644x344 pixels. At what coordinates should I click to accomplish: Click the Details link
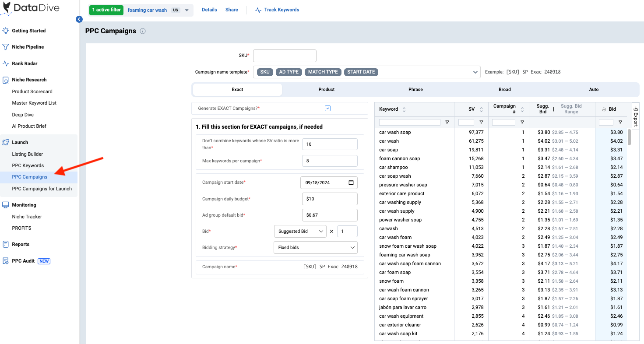(x=209, y=10)
